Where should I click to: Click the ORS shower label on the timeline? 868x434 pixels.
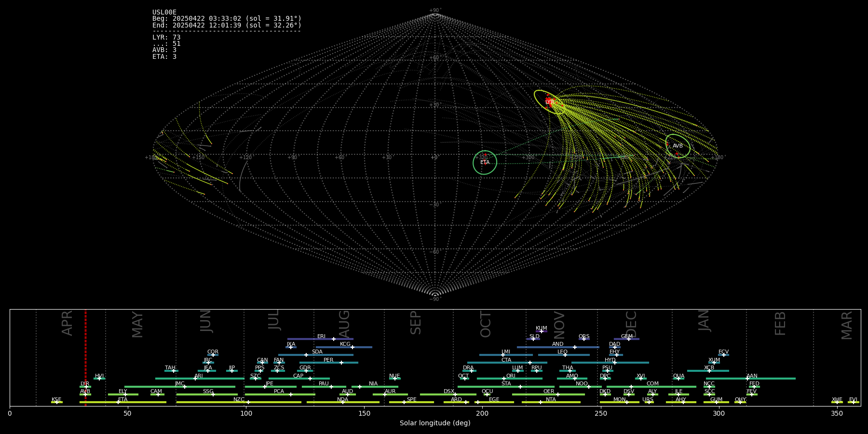583,337
